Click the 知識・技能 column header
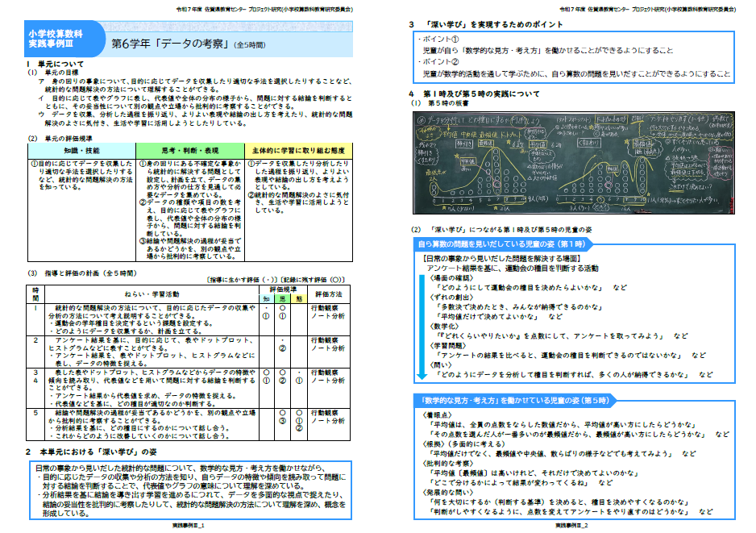Viewport: 756px width, 533px height. click(81, 150)
